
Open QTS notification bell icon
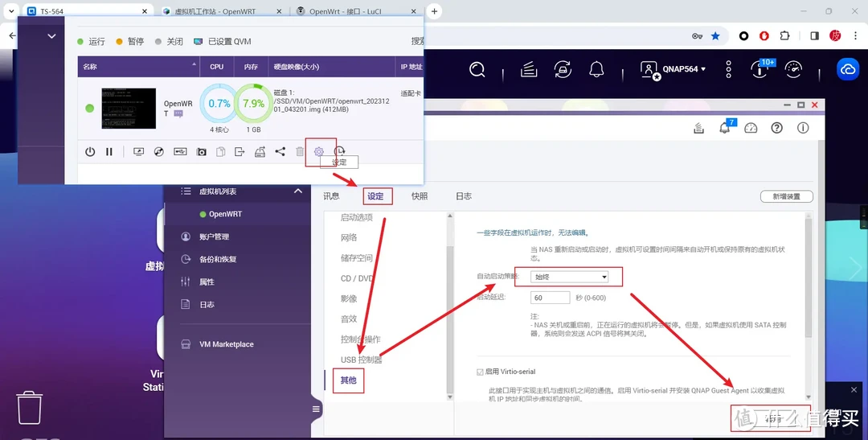coord(596,70)
